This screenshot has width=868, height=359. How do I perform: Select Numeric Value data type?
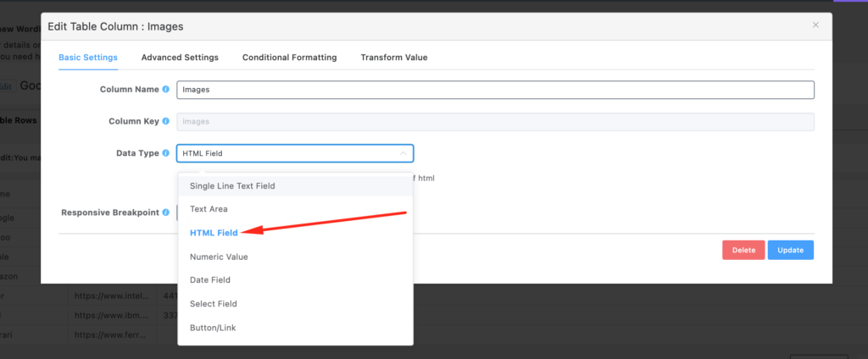[219, 257]
